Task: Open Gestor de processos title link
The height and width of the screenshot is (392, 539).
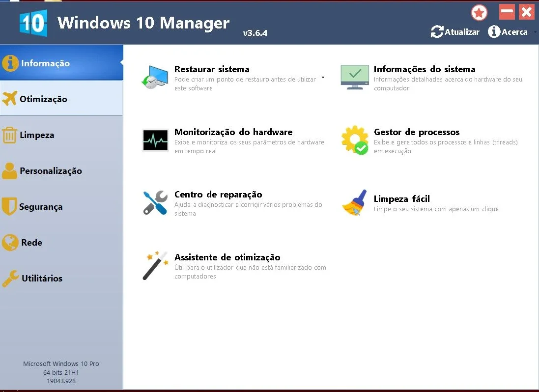Action: tap(417, 132)
